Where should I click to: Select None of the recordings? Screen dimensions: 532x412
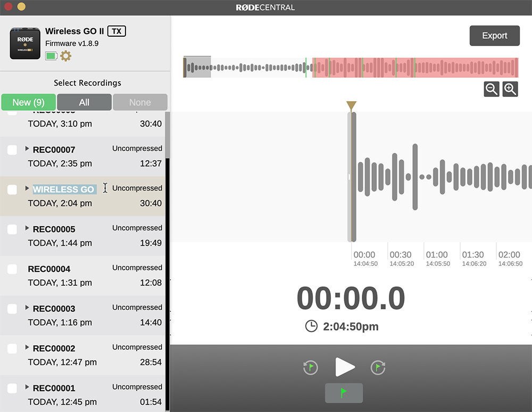[x=140, y=102]
